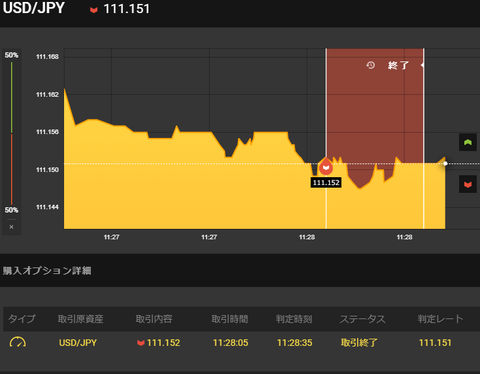
Task: Click the 111.152 trade content cell
Action: (159, 343)
